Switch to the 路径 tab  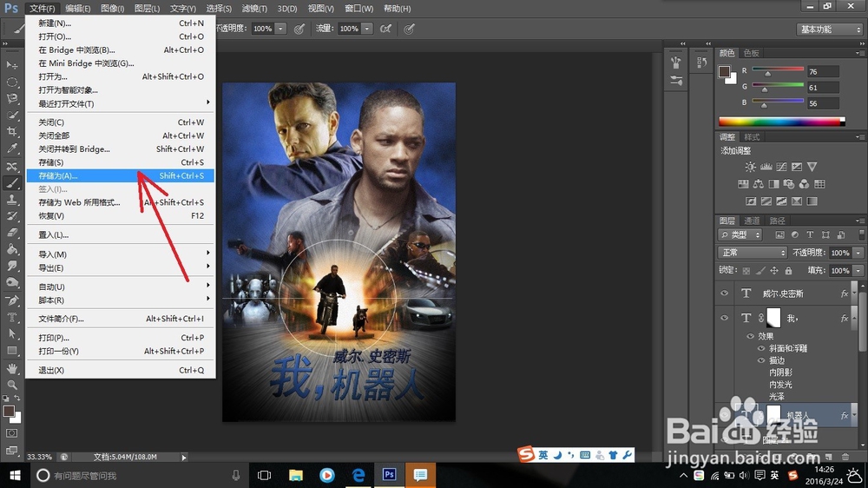[x=777, y=221]
